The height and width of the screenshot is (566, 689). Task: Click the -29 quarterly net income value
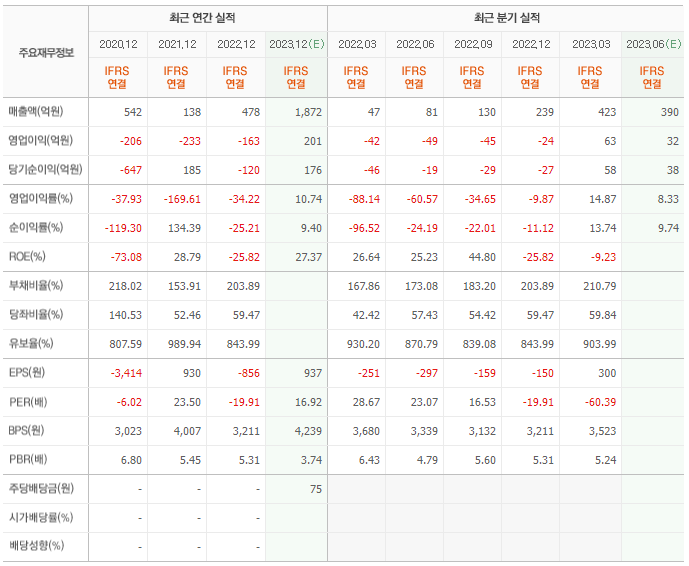[x=488, y=171]
